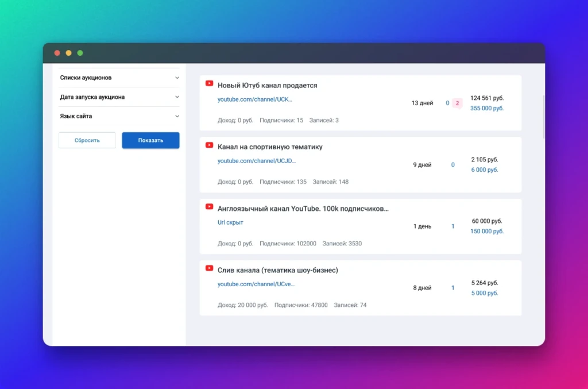The width and height of the screenshot is (588, 389).
Task: Click the "Url скрыт" link
Action: 230,222
